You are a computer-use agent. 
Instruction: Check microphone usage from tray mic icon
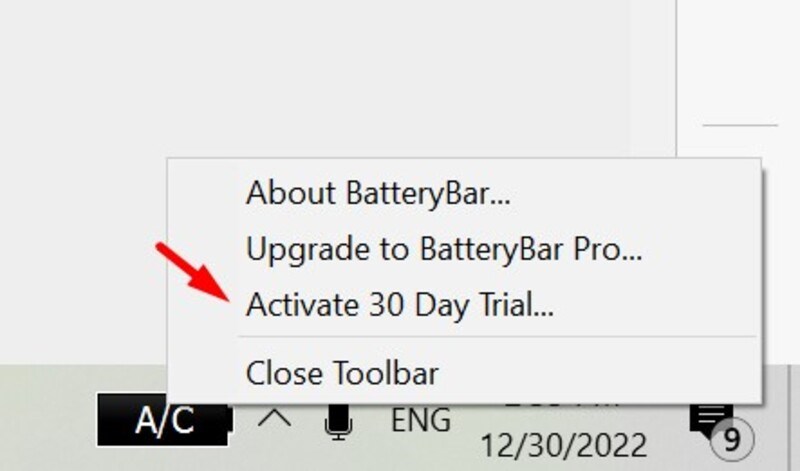click(339, 422)
